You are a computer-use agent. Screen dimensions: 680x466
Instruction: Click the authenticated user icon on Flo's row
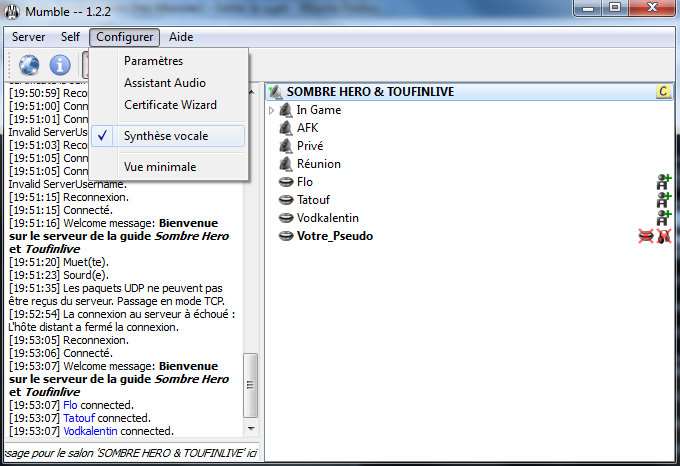(x=664, y=182)
